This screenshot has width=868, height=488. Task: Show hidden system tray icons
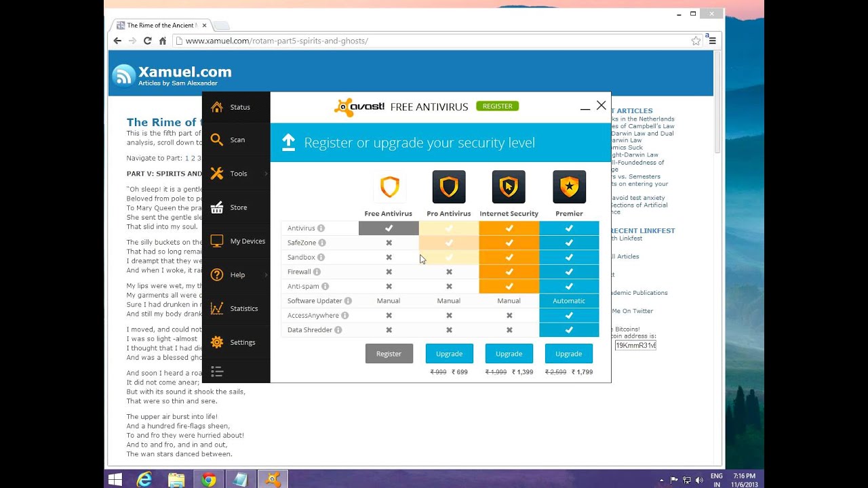click(661, 480)
